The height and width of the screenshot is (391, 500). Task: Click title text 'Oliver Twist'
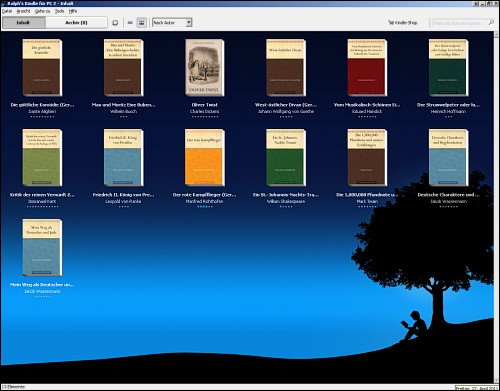[x=205, y=105]
